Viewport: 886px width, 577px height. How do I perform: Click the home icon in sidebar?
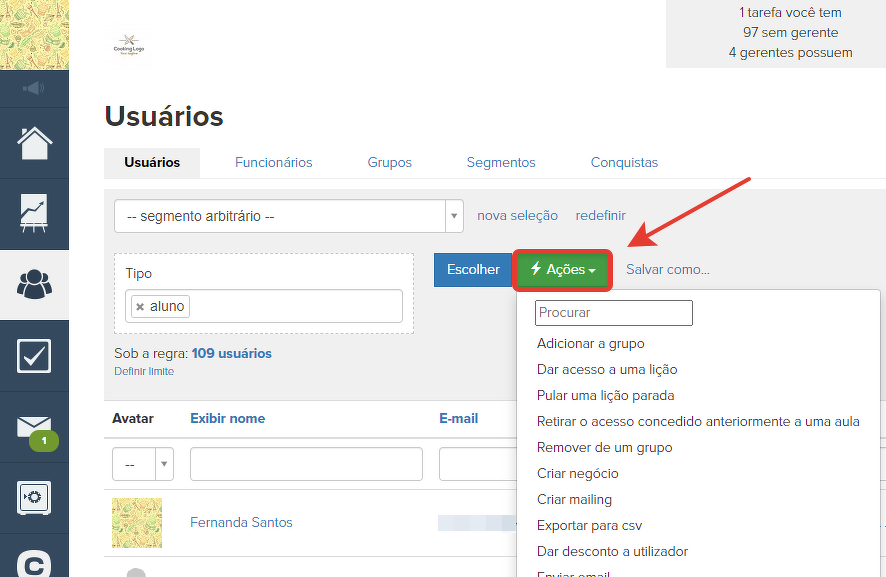(x=34, y=143)
